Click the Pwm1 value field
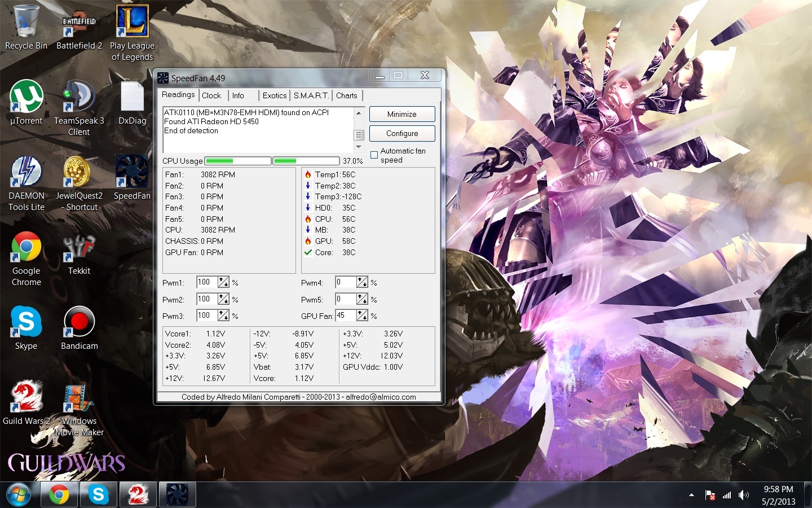Image resolution: width=812 pixels, height=508 pixels. coord(207,282)
